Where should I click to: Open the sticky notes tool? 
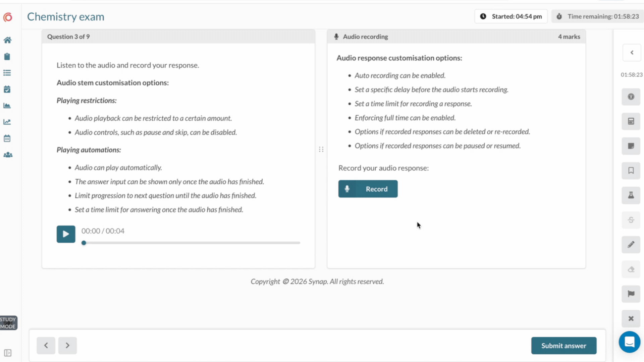[631, 146]
